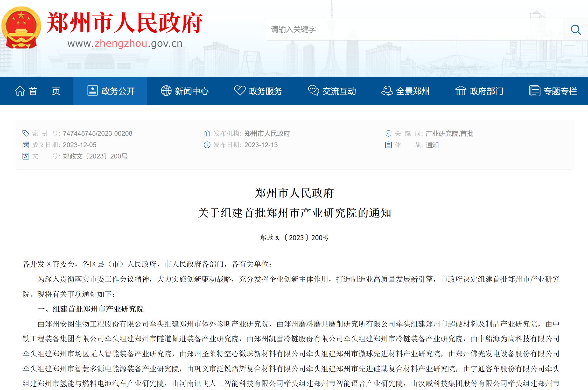Click the calendar icon beside 成文日期

26,145
